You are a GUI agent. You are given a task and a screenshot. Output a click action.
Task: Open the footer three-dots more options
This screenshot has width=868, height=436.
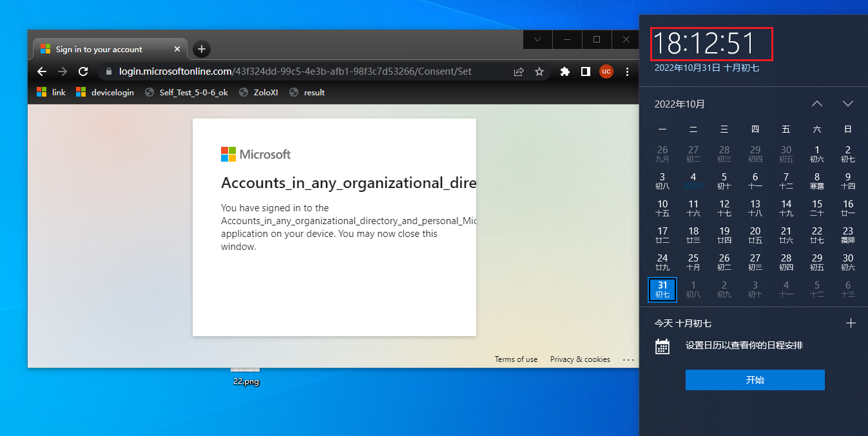pos(628,359)
